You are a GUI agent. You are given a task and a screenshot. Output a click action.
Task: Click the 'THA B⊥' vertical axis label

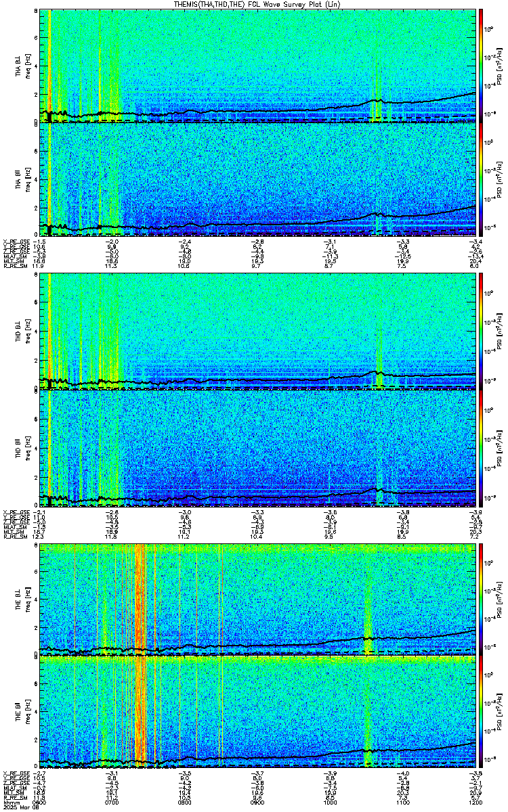coord(18,66)
